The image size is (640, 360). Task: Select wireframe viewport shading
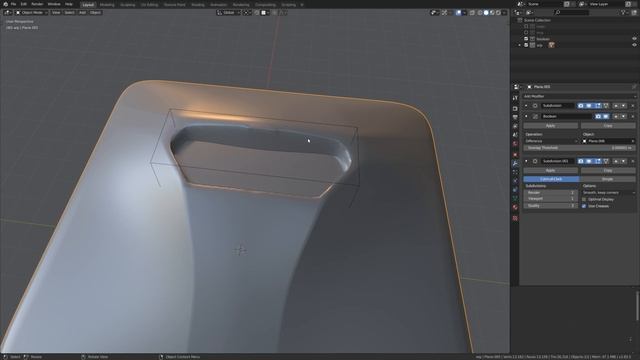(x=480, y=13)
